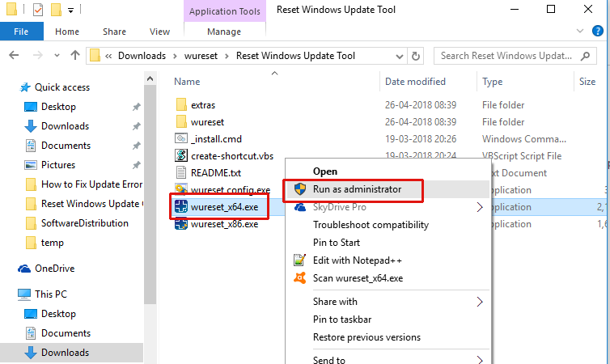This screenshot has height=364, width=610.
Task: Choose Open in the context menu
Action: pos(325,171)
